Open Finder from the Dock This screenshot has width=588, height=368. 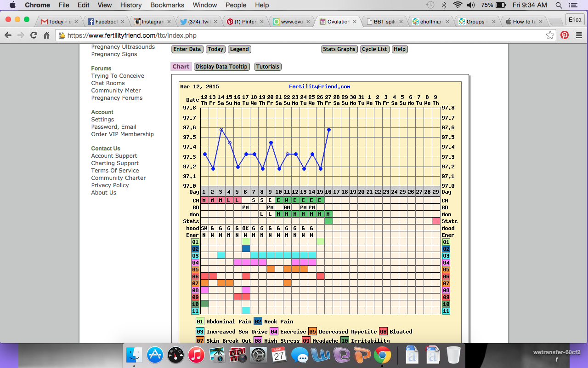pyautogui.click(x=134, y=355)
